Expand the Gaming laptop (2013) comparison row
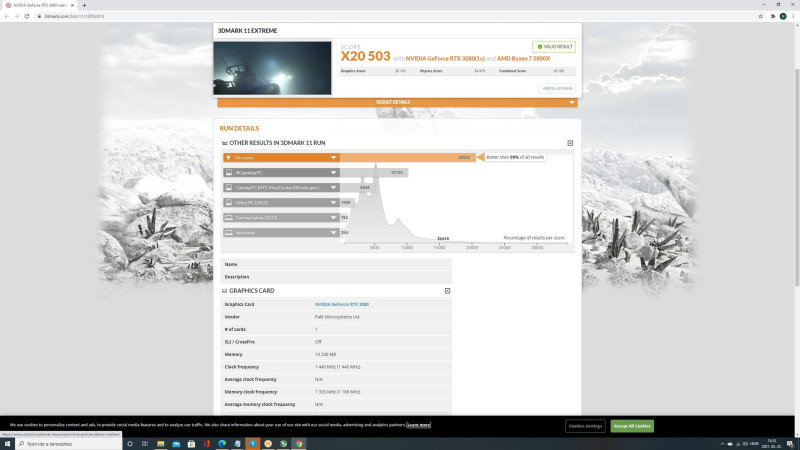The height and width of the screenshot is (450, 800). tap(281, 217)
